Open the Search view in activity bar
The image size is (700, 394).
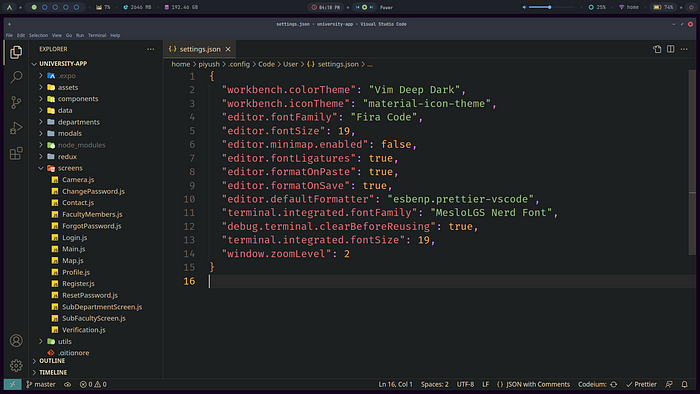click(17, 77)
